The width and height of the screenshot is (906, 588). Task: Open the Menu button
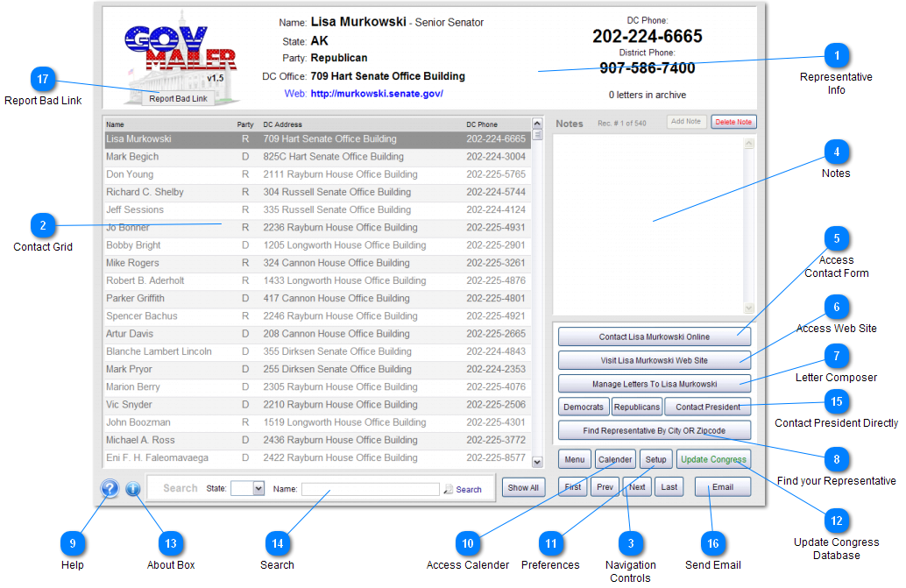(574, 460)
